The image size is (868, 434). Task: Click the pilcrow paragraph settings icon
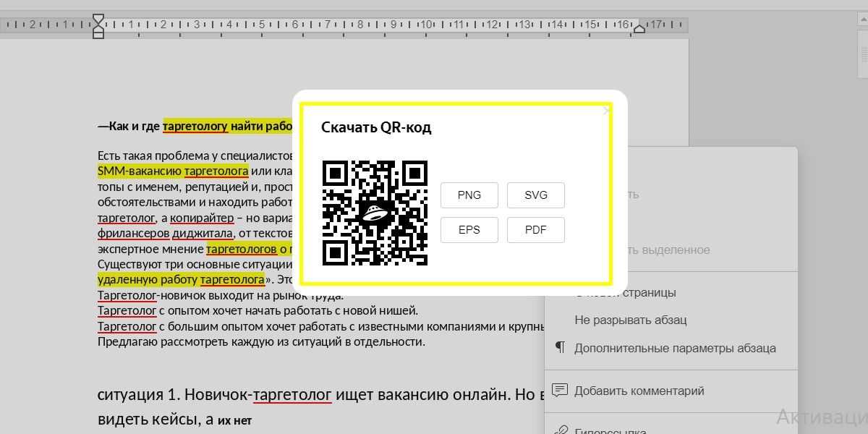(560, 348)
